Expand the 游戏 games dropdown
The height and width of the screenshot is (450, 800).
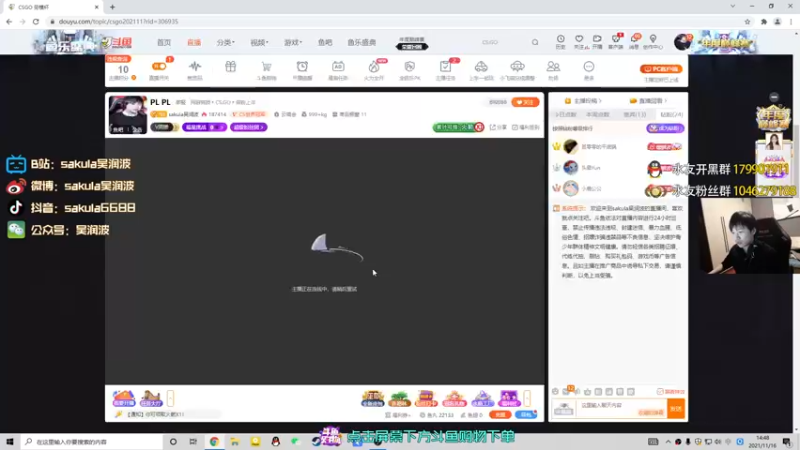293,42
